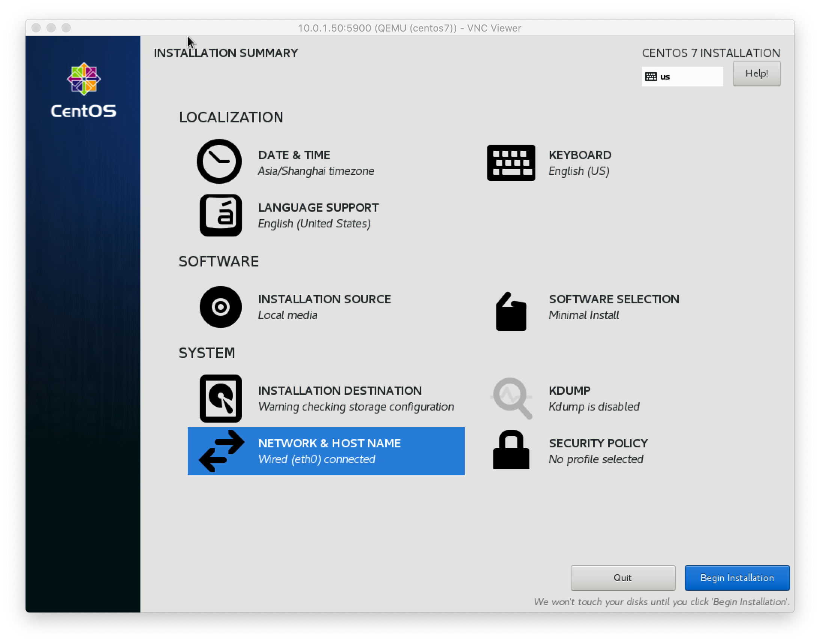Open Date & Time clock icon
The height and width of the screenshot is (644, 820).
(219, 161)
